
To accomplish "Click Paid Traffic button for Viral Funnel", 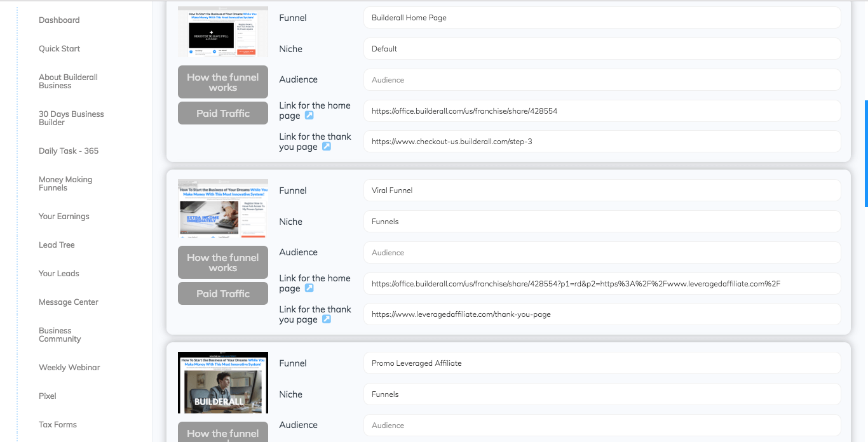I will coord(223,293).
